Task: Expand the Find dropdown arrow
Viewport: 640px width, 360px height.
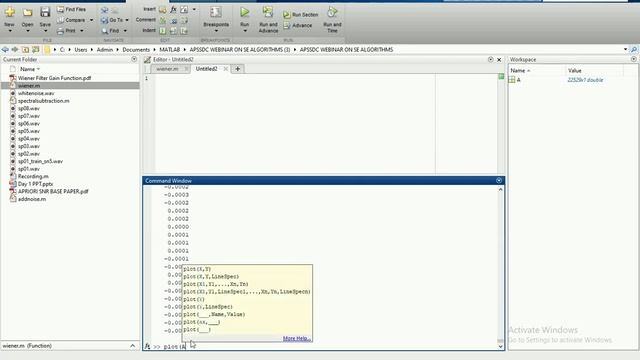Action: pos(125,31)
